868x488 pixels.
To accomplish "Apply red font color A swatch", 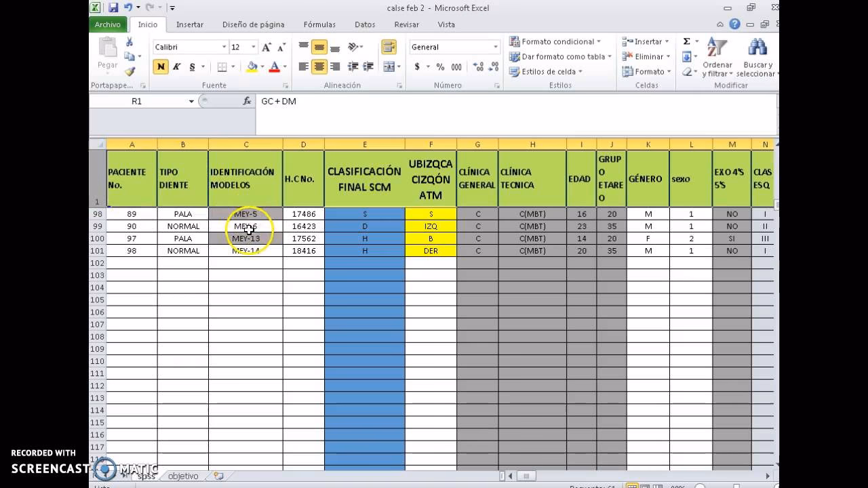I will coord(275,66).
